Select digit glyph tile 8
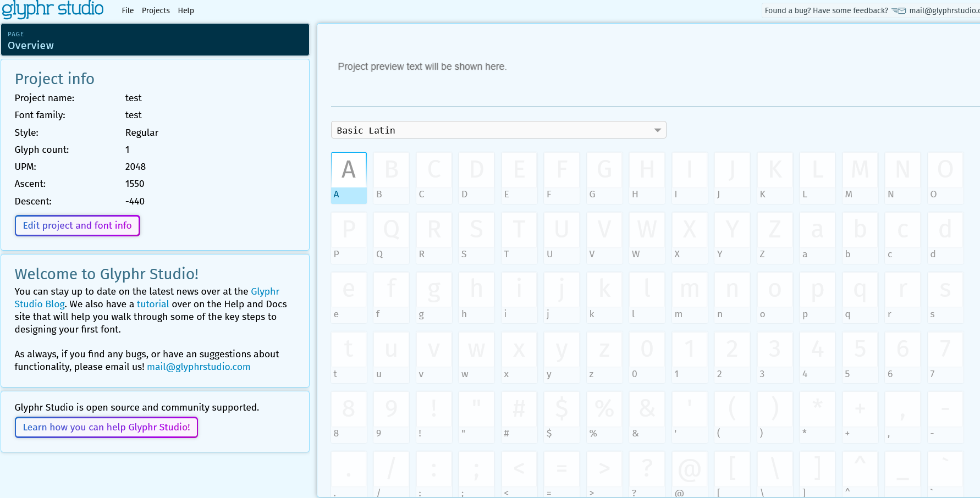Image resolution: width=980 pixels, height=498 pixels. pyautogui.click(x=349, y=417)
